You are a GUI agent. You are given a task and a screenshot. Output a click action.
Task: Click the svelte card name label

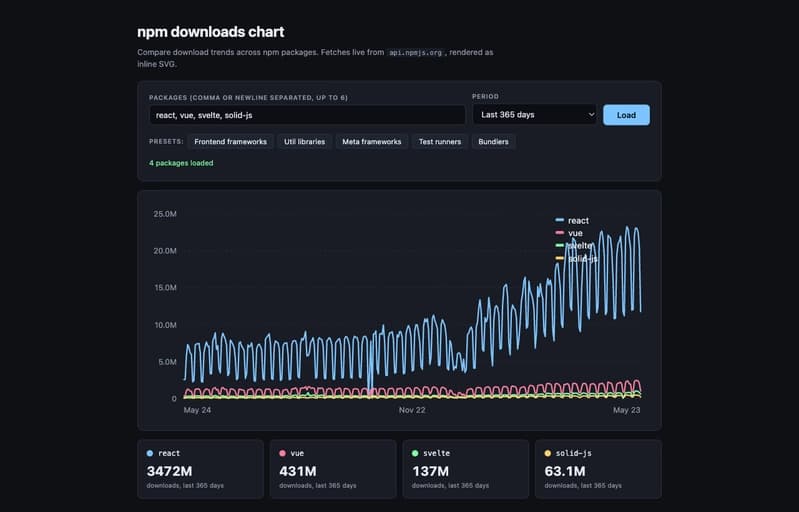[437, 453]
